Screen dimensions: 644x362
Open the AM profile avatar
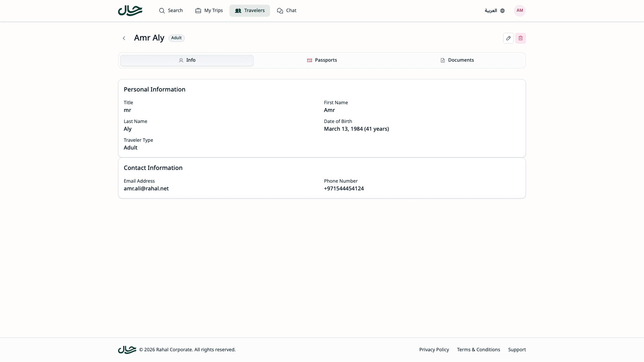(x=519, y=10)
